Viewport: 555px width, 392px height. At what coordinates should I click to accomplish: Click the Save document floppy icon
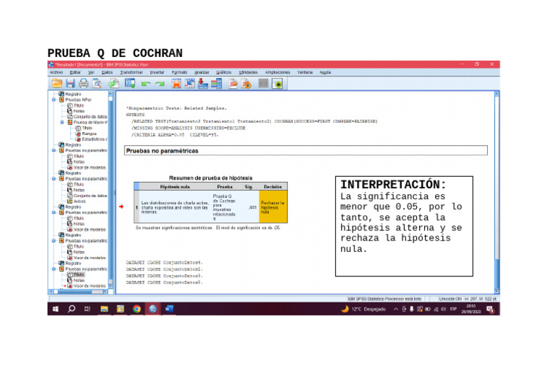point(70,84)
